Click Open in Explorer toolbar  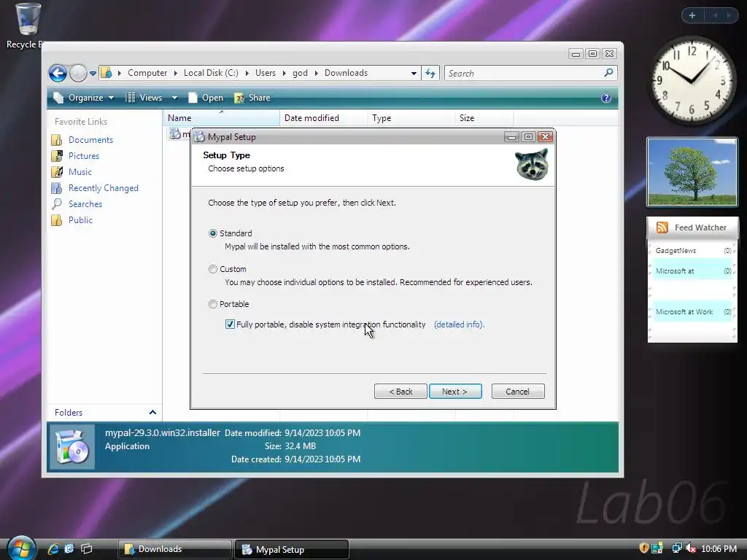(x=206, y=98)
